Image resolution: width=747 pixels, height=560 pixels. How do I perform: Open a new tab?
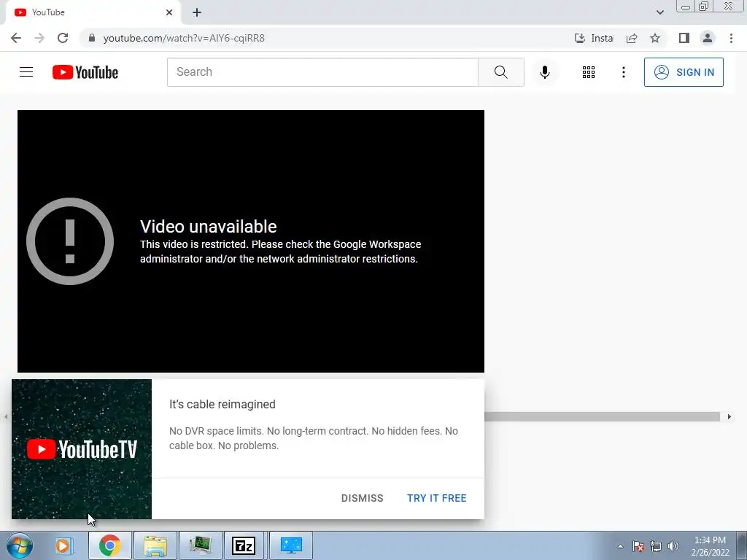click(x=197, y=12)
